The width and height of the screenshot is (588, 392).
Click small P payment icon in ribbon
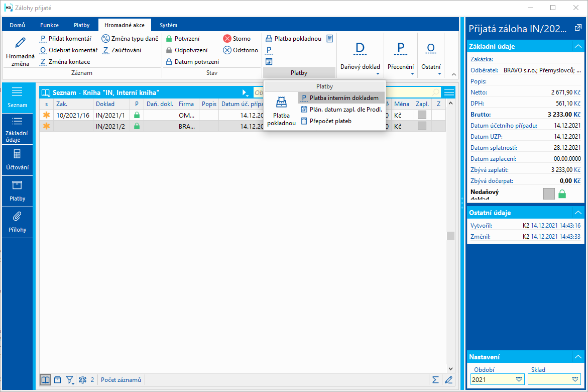point(269,50)
